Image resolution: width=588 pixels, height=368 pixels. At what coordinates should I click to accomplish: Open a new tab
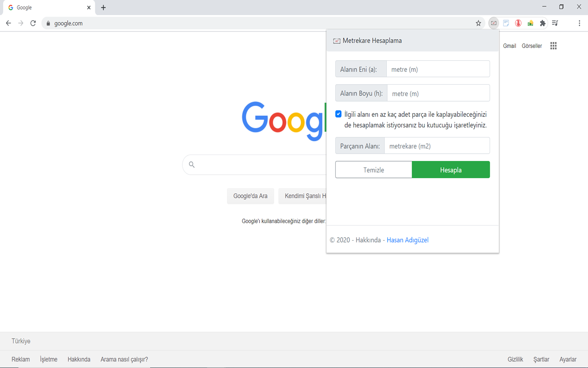[103, 7]
